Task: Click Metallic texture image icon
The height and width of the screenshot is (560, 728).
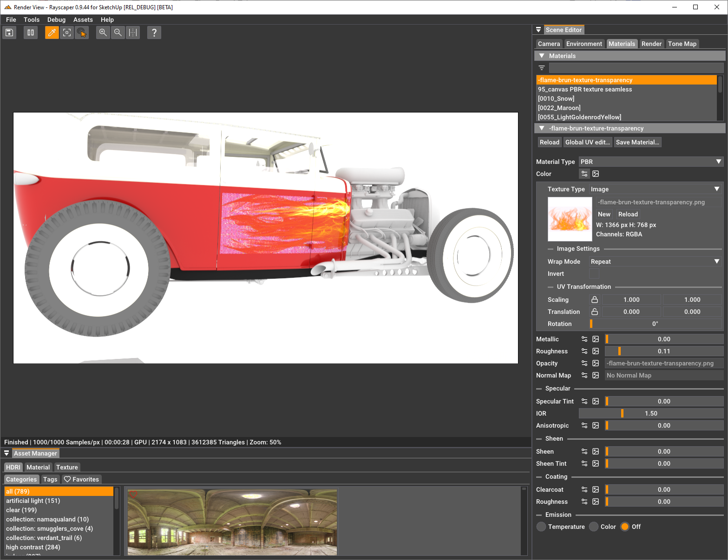Action: pos(596,339)
